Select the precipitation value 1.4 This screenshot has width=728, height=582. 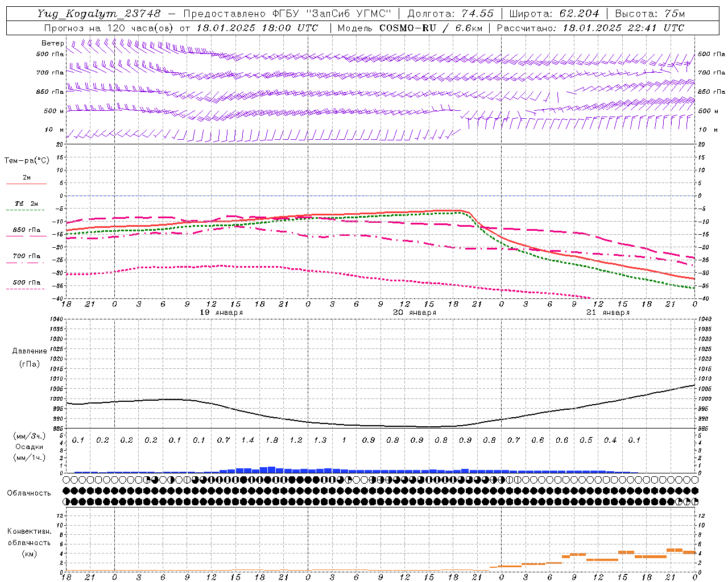247,440
